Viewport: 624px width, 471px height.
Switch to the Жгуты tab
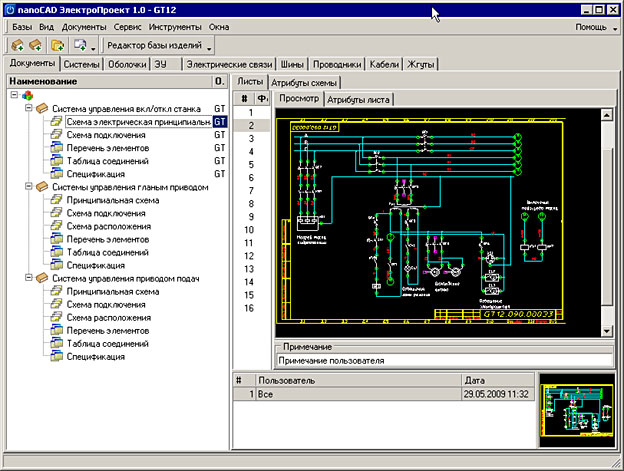pyautogui.click(x=420, y=64)
